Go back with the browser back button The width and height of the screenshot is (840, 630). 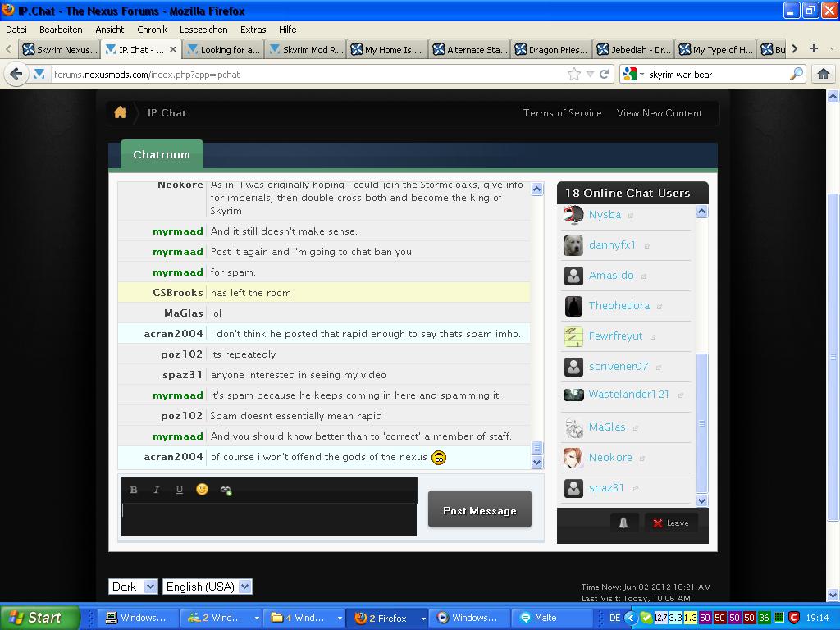pos(16,74)
